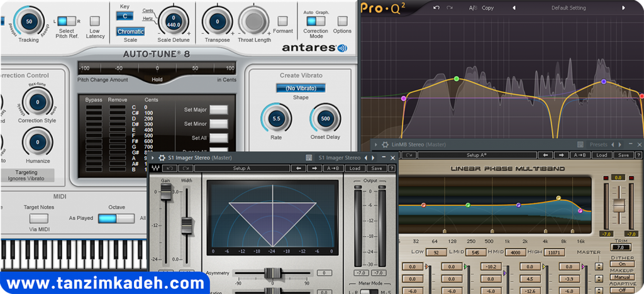The width and height of the screenshot is (644, 294).
Task: Go to previous preset in Pro-Q 2
Action: pyautogui.click(x=513, y=8)
